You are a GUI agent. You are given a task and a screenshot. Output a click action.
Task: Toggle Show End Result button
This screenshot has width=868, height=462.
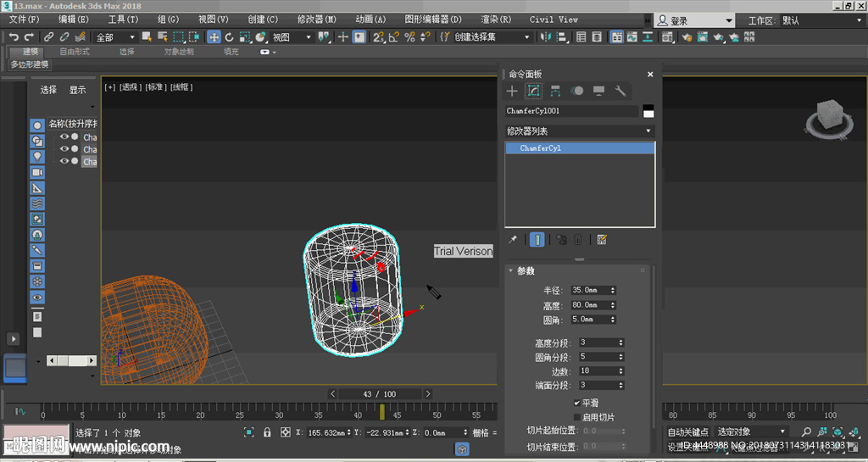[537, 240]
